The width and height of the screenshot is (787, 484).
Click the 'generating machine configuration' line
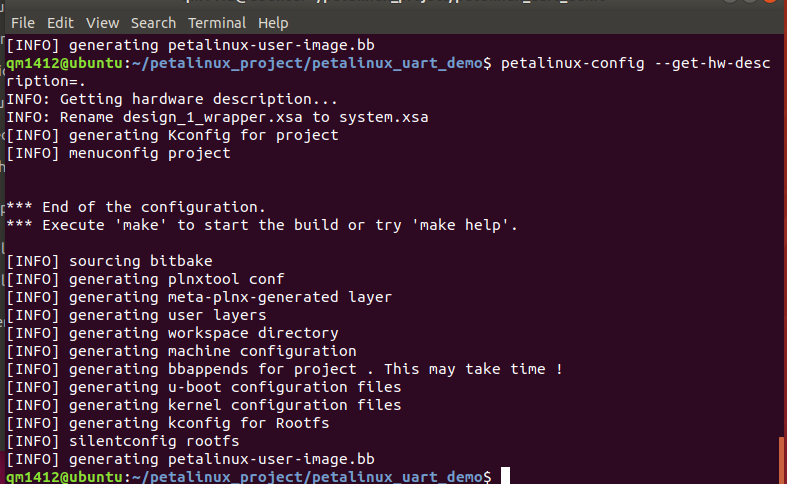(x=181, y=351)
